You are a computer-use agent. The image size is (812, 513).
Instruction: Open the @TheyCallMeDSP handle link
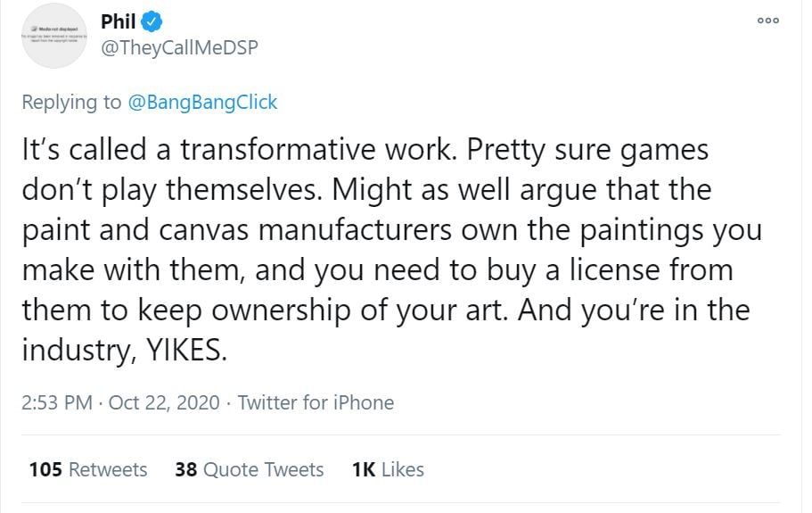179,47
